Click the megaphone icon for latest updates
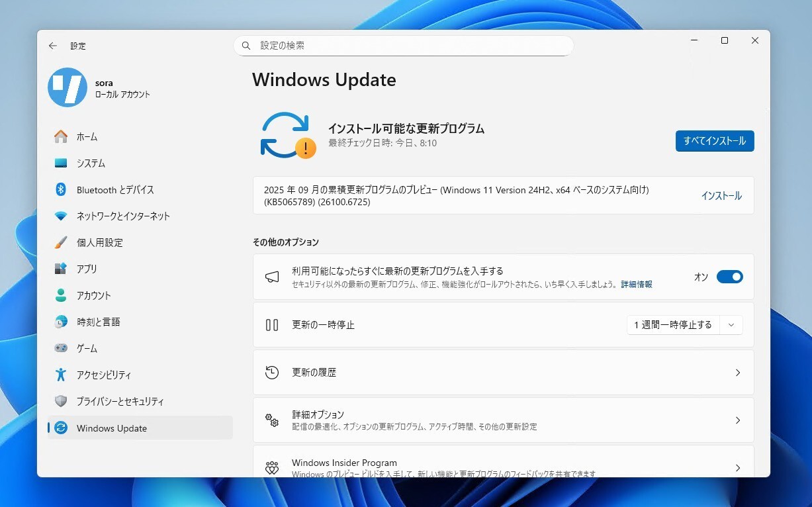The image size is (812, 507). click(272, 277)
